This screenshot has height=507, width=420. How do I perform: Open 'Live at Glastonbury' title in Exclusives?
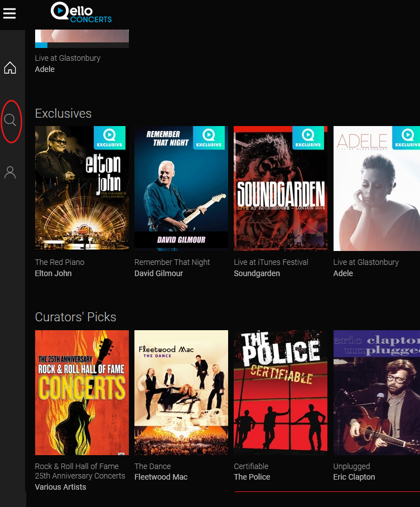tap(366, 262)
